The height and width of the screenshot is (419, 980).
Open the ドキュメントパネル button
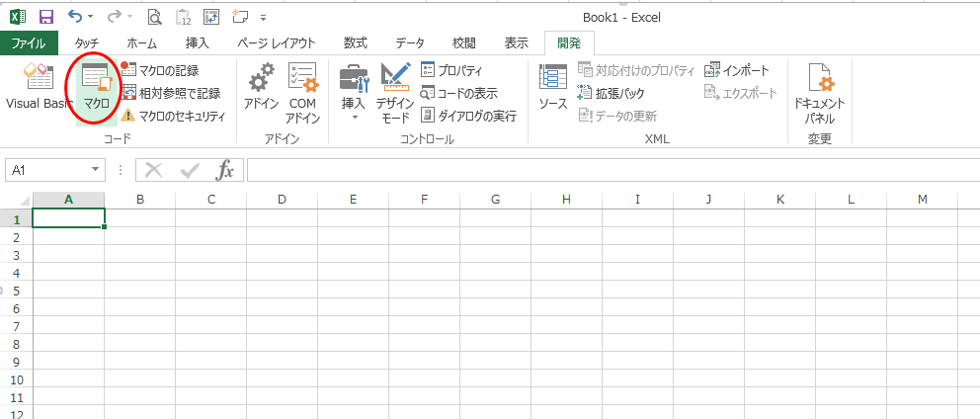(x=819, y=91)
